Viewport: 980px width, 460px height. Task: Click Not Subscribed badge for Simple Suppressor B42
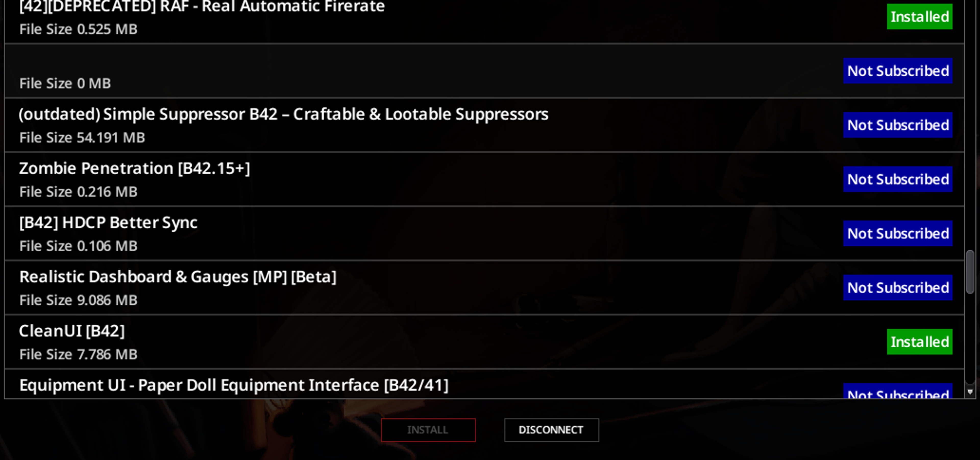click(x=898, y=125)
